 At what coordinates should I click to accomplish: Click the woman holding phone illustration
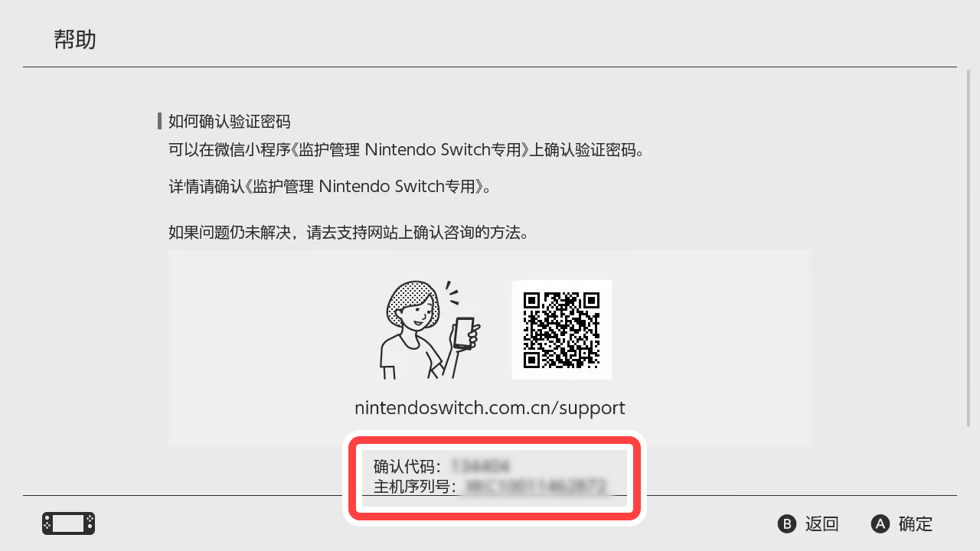pos(430,330)
